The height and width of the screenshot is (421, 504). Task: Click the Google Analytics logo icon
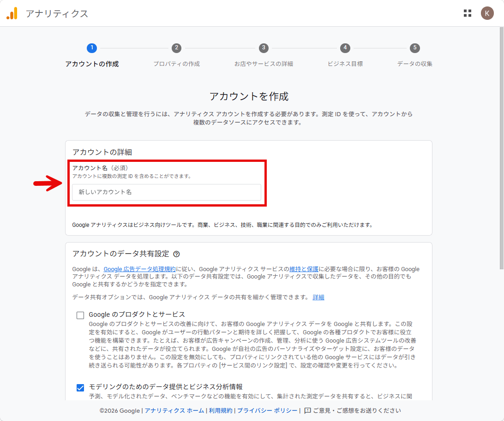point(12,13)
